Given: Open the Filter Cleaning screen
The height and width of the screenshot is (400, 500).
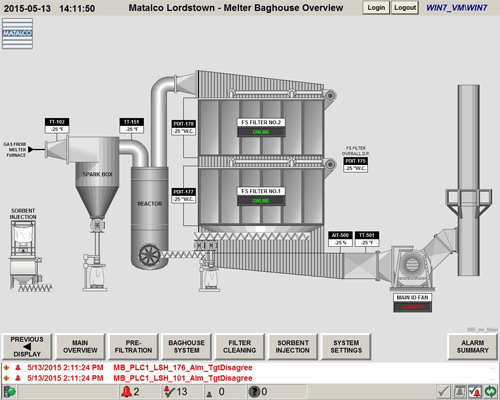Looking at the screenshot, I should coord(240,347).
